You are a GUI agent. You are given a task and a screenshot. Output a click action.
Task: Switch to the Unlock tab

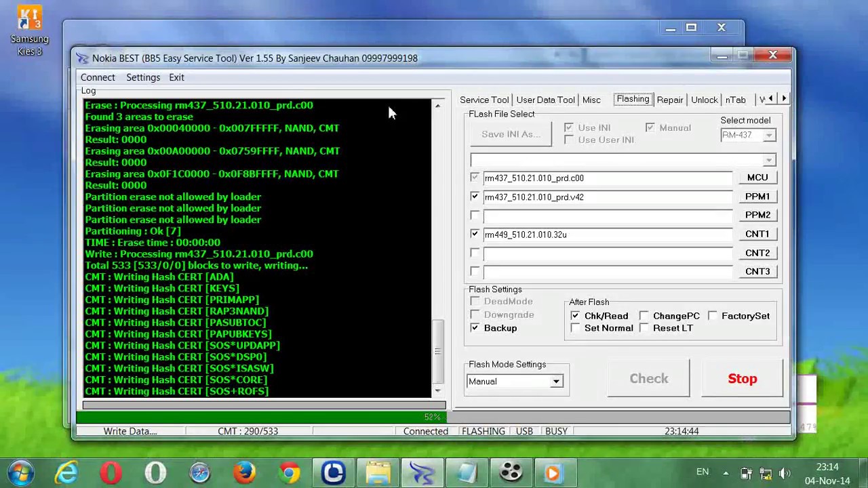coord(704,100)
